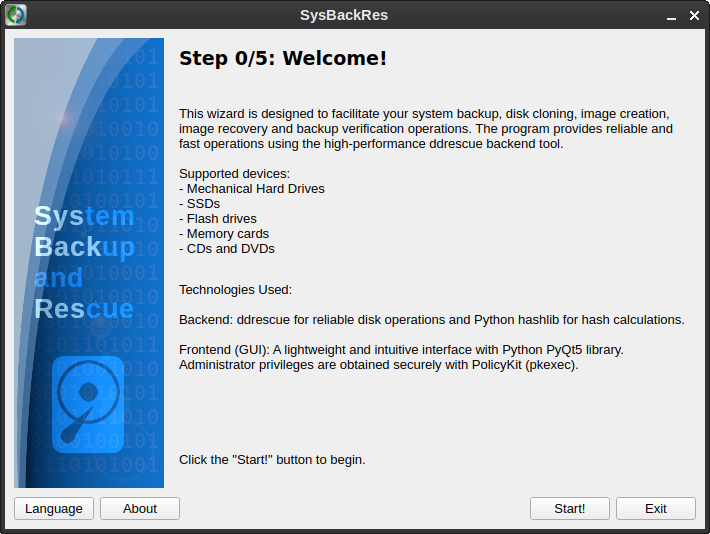Minimize the SysBackRes window
710x534 pixels.
point(665,15)
